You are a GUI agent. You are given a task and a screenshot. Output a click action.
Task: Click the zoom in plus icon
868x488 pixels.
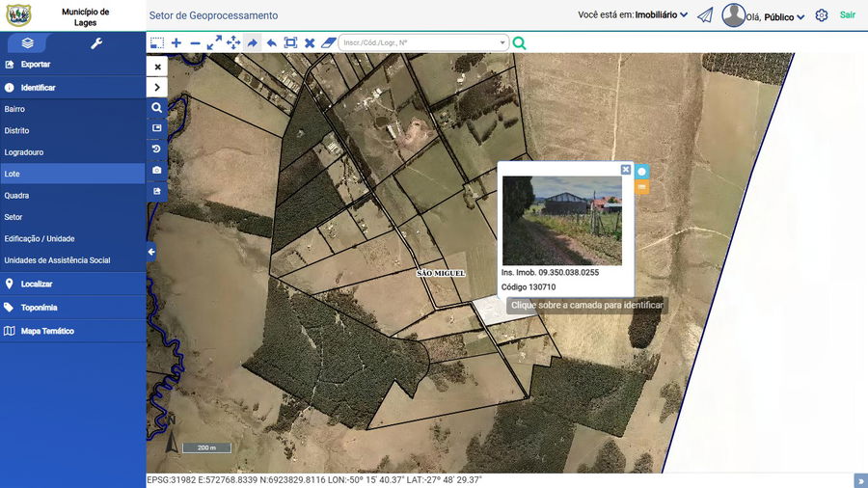[x=176, y=43]
